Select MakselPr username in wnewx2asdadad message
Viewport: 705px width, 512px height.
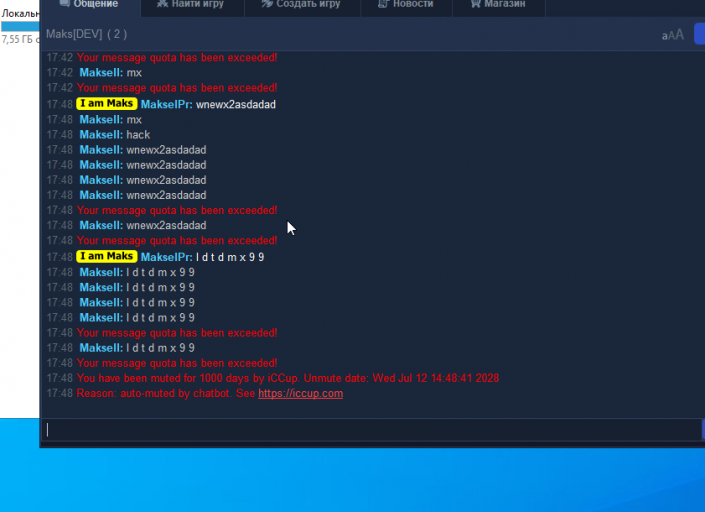(x=166, y=104)
